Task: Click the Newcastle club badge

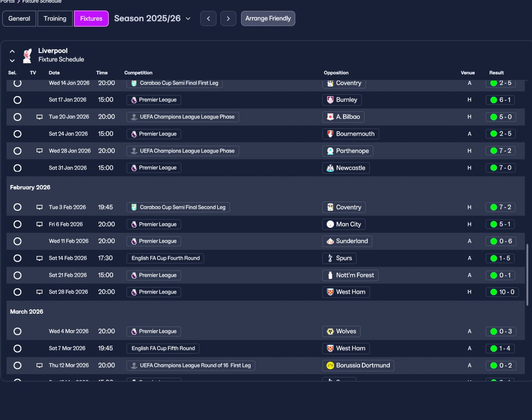Action: (x=330, y=168)
